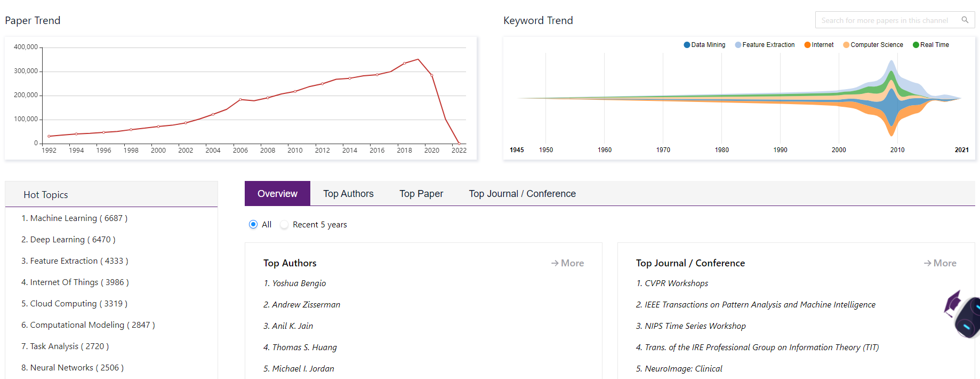This screenshot has width=980, height=379.
Task: Switch to the Overview tab
Action: pos(277,193)
